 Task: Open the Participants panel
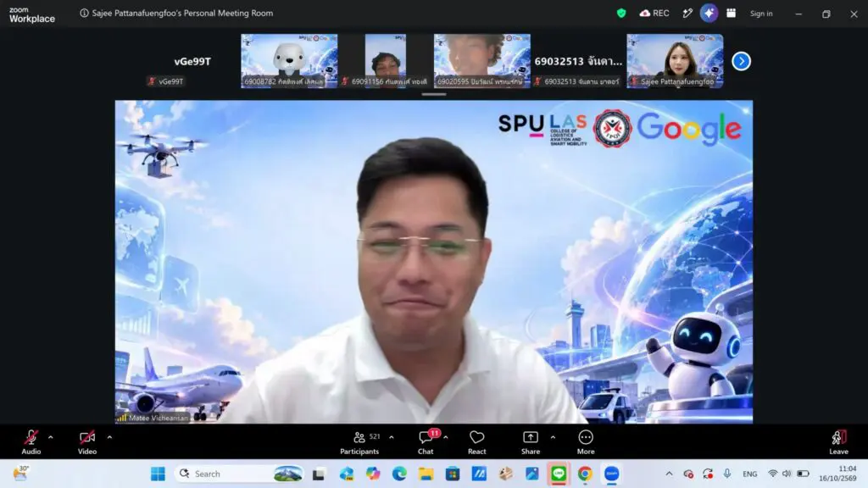pyautogui.click(x=359, y=442)
